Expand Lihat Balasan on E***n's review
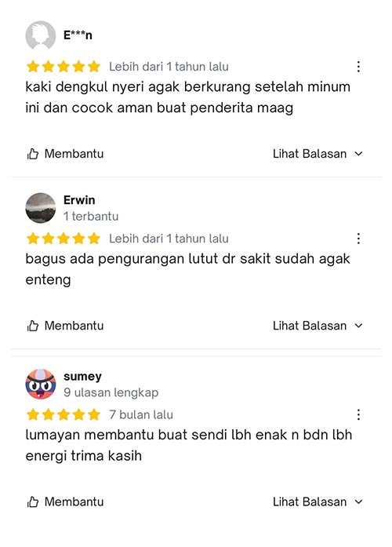 pyautogui.click(x=318, y=154)
